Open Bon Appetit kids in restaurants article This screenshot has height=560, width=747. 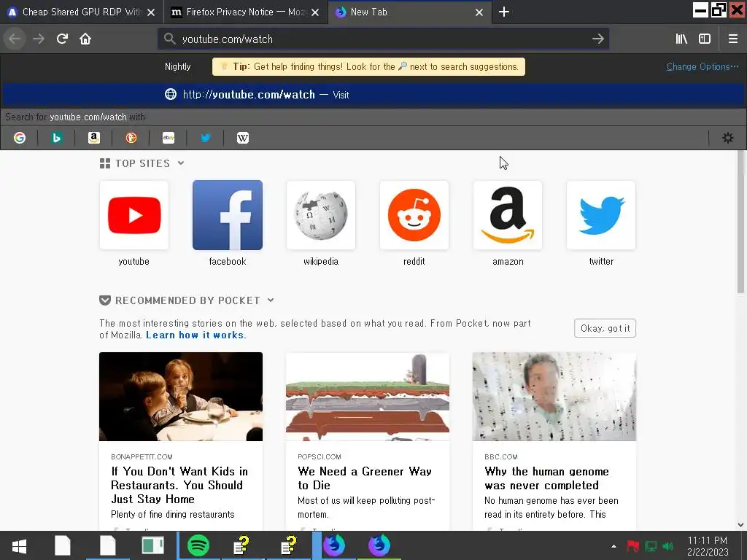click(x=181, y=441)
